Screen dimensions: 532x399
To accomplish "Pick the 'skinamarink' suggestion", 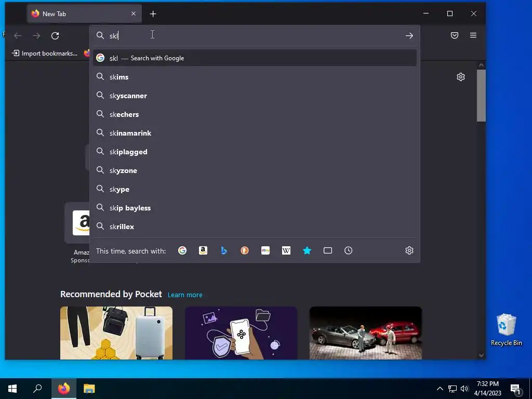I will [x=255, y=133].
